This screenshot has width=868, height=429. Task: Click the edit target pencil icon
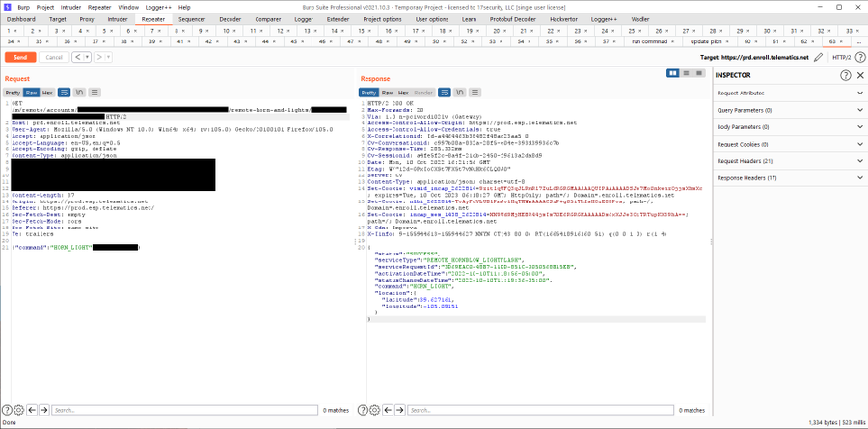point(818,57)
